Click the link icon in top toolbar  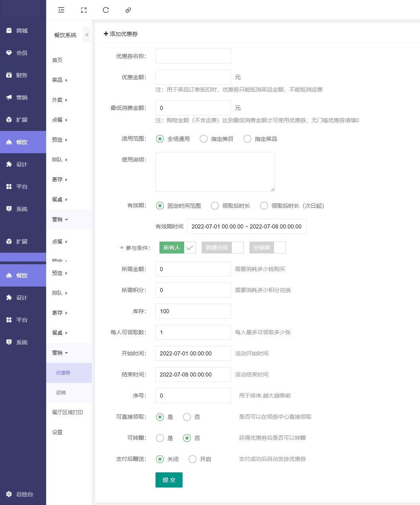point(128,10)
